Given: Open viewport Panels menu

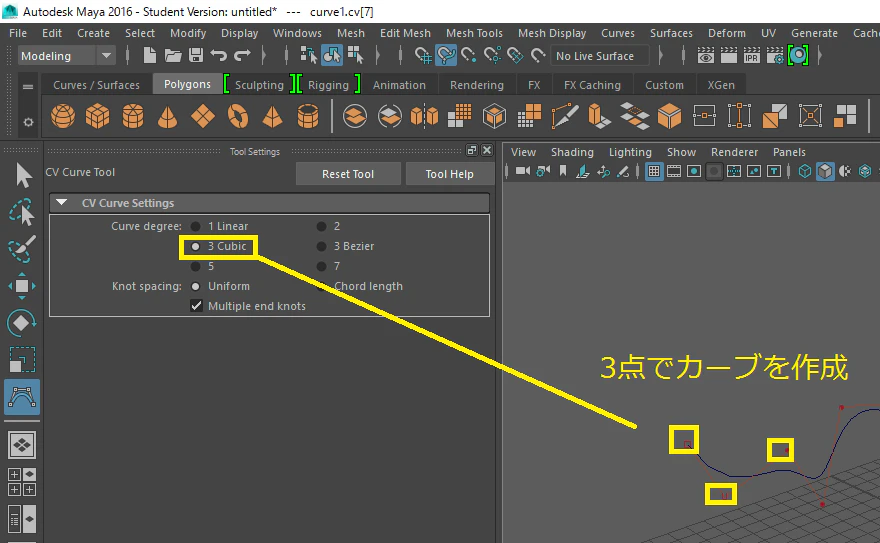Looking at the screenshot, I should click(789, 152).
